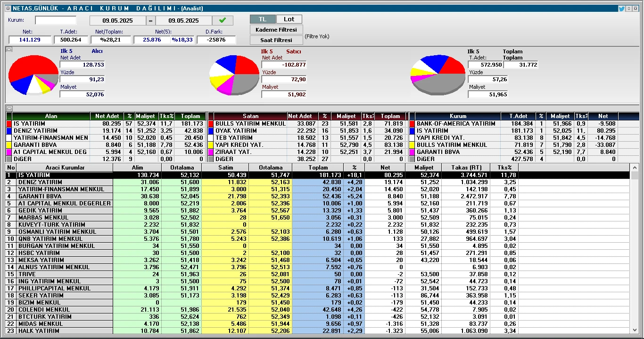
Task: Collapse the pie chart summary panel
Action: click(x=9, y=49)
